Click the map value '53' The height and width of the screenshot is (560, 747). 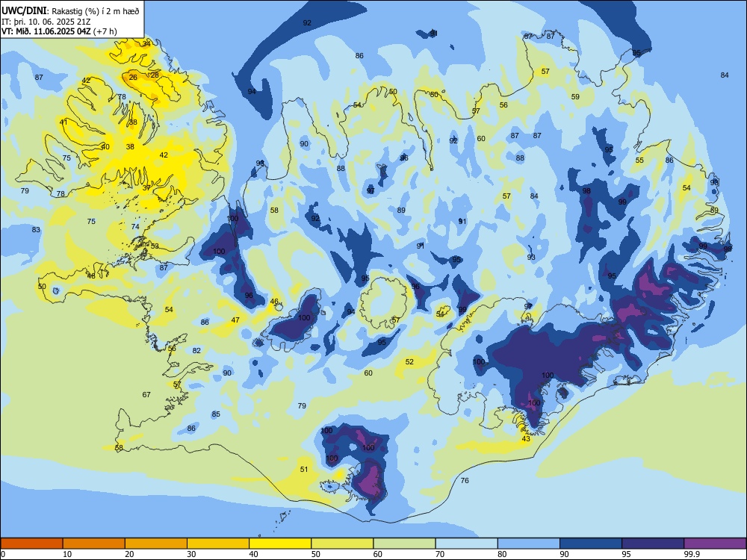click(x=155, y=246)
